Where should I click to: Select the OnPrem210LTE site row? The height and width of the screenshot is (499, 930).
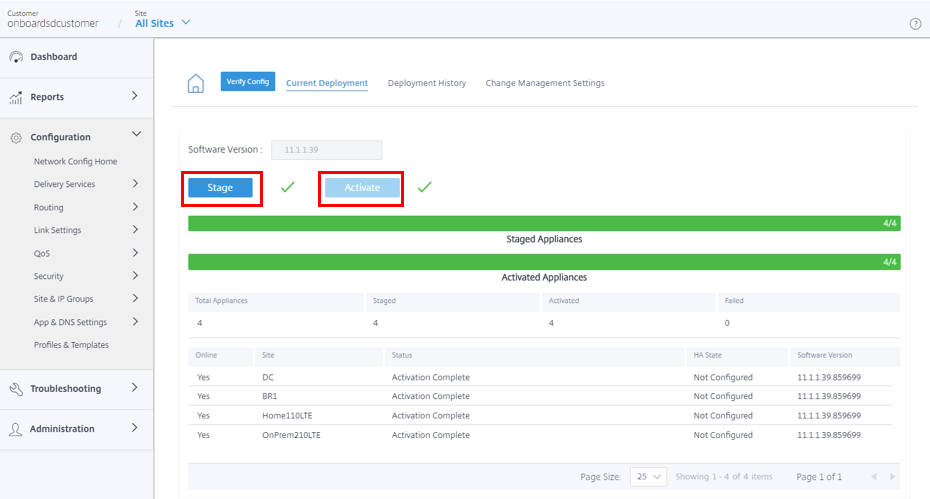(x=540, y=435)
